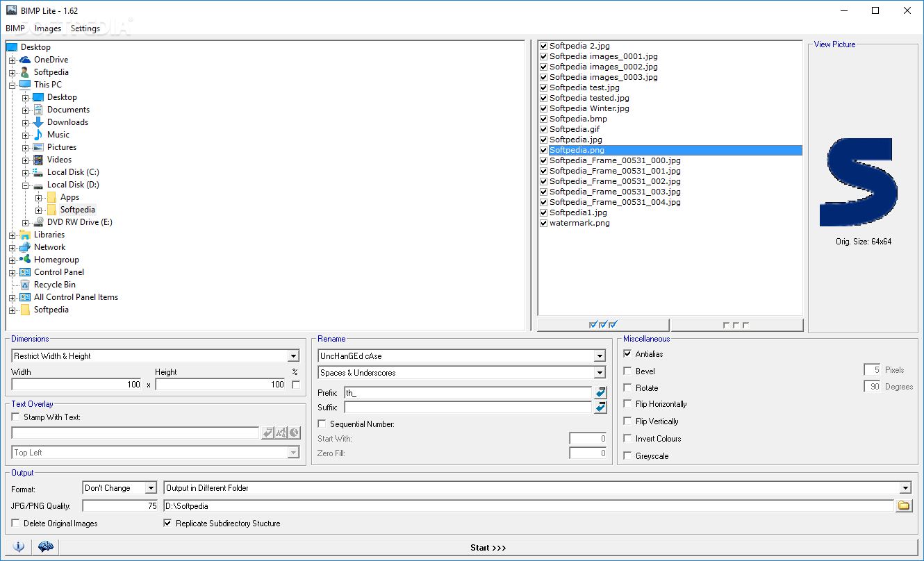Click the Libraries icon in tree

pyautogui.click(x=25, y=235)
